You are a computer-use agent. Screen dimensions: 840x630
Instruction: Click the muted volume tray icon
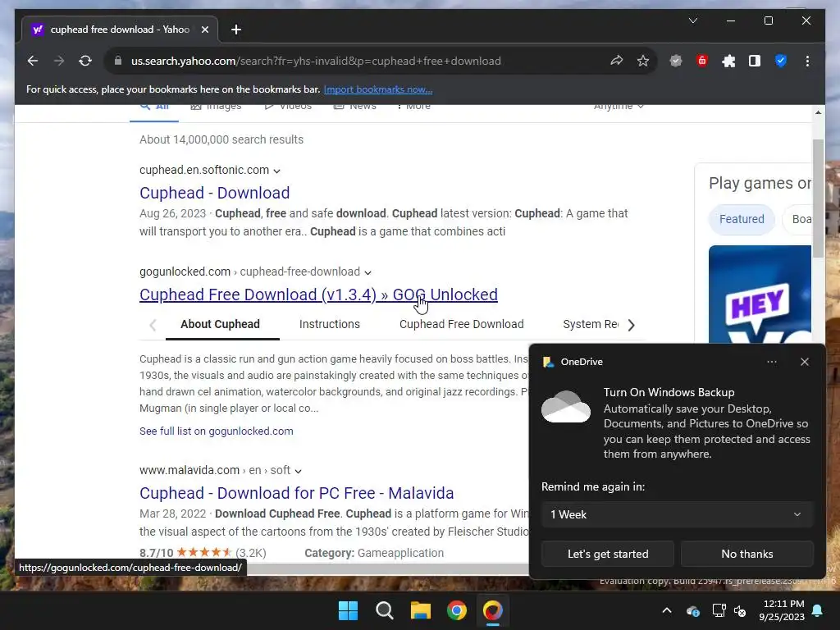pos(741,610)
